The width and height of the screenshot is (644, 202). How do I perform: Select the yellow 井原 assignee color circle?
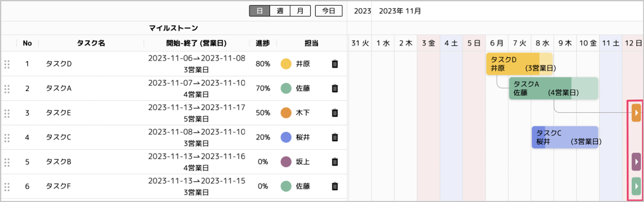click(286, 64)
